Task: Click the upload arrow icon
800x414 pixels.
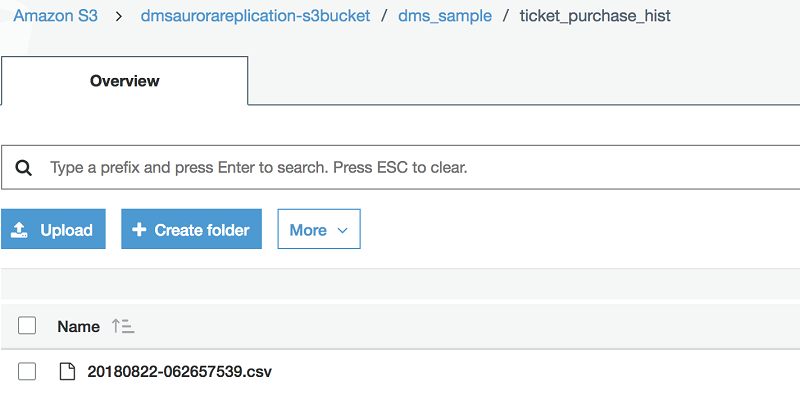Action: [20, 230]
